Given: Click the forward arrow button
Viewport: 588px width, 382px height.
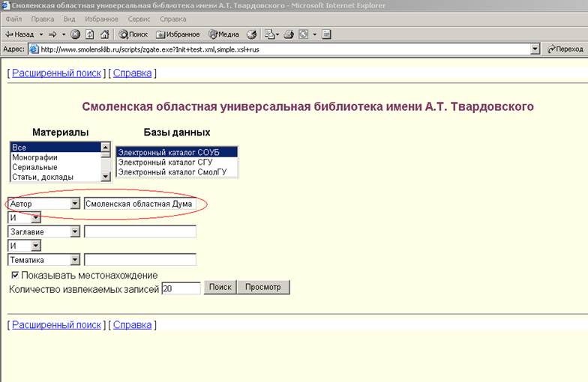Looking at the screenshot, I should (52, 34).
